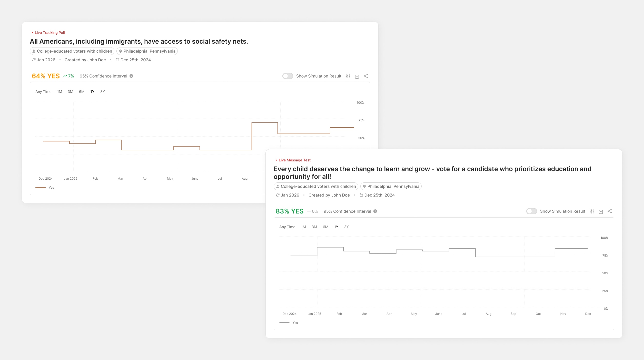Click share icon in Tracking Poll card

[x=366, y=76]
